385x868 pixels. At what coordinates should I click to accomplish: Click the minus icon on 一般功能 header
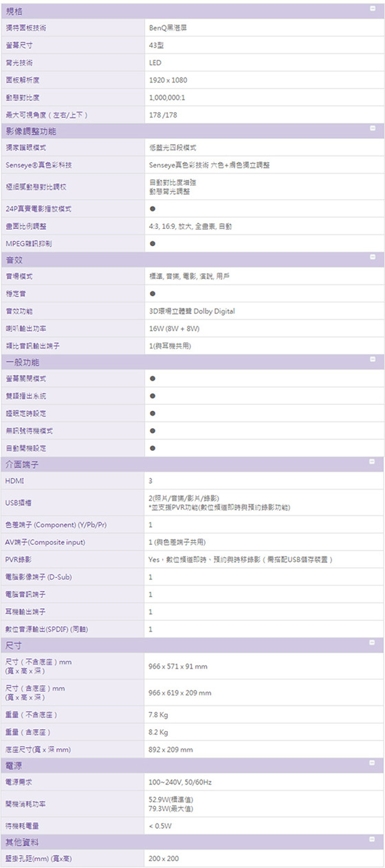coord(372,359)
